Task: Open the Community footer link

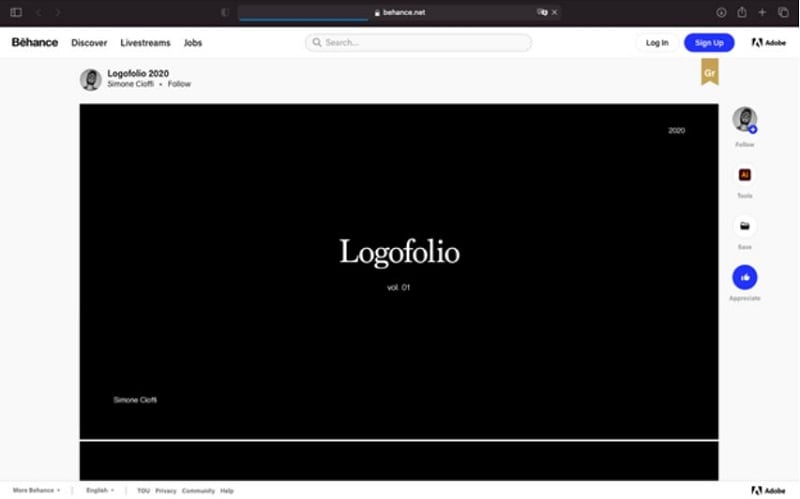Action: pos(198,491)
